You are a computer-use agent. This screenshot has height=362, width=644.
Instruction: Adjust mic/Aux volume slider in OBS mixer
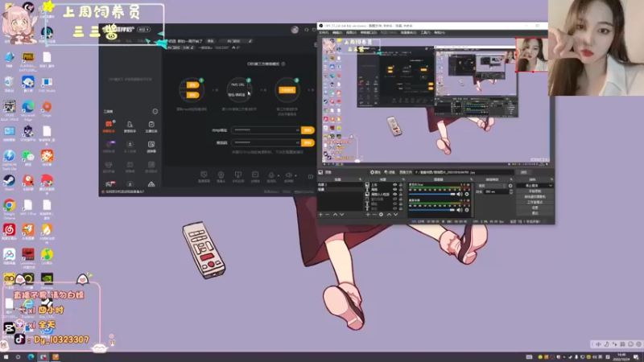pos(432,194)
